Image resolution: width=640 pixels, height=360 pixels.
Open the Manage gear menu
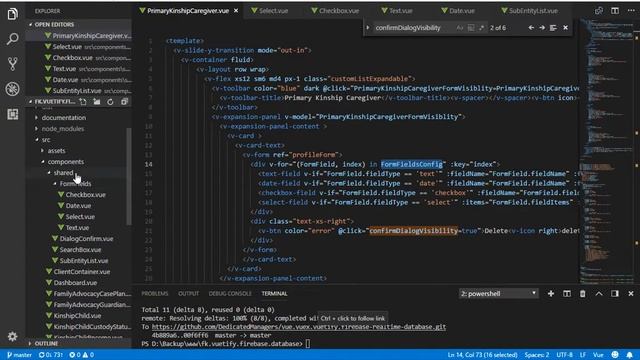13,336
